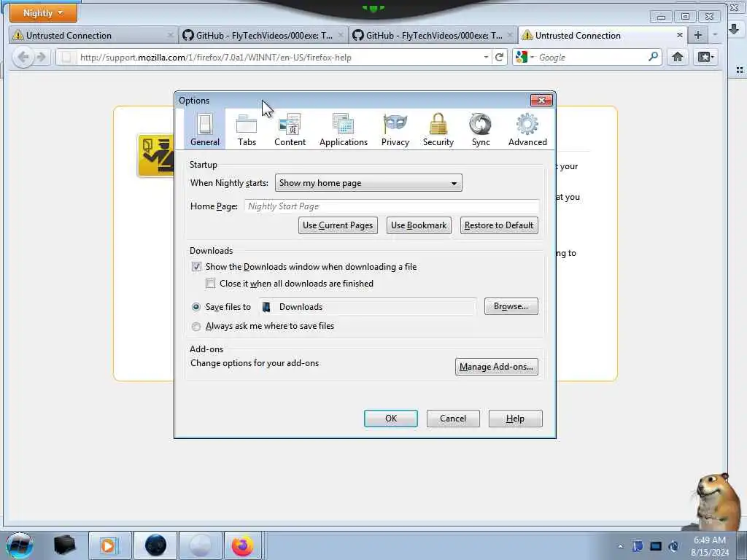Select the last Untrusted Connection tab
This screenshot has width=747, height=560.
tap(603, 35)
